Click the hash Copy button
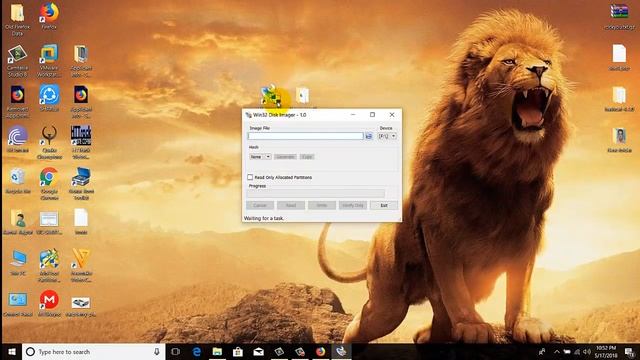 click(307, 157)
